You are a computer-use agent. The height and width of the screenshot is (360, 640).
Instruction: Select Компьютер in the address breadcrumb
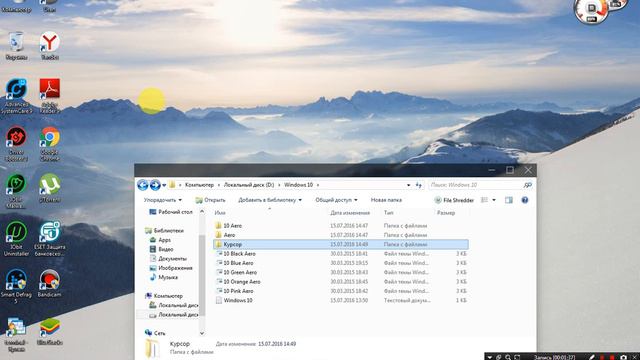(x=199, y=185)
